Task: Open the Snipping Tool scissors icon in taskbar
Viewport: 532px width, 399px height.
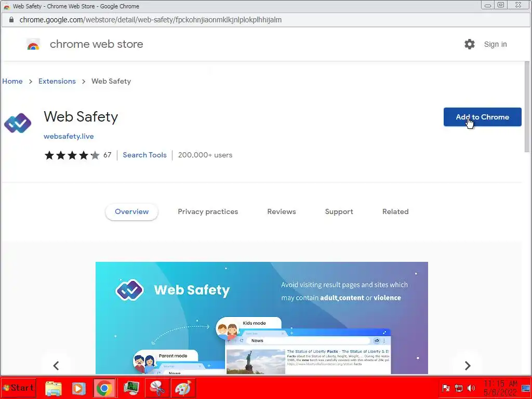Action: coord(157,388)
